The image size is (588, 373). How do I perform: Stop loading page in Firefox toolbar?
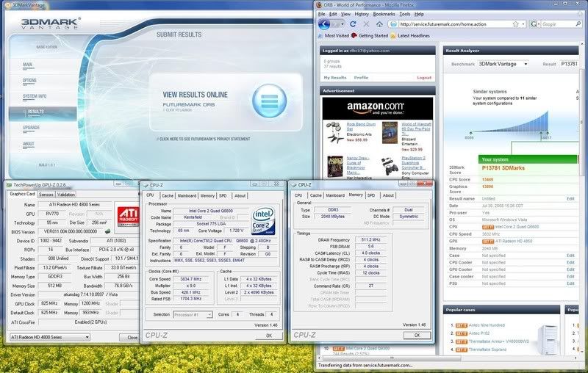(x=366, y=24)
